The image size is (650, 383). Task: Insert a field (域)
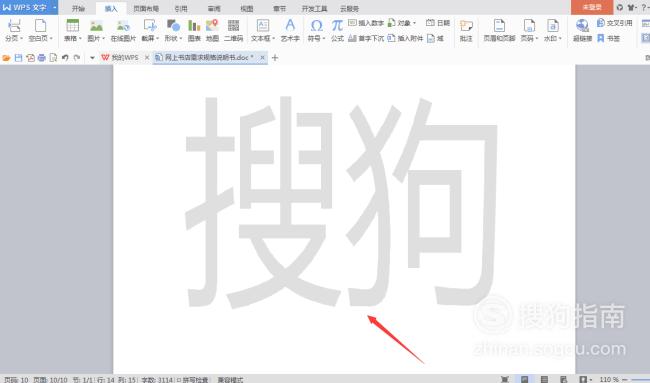pyautogui.click(x=435, y=38)
